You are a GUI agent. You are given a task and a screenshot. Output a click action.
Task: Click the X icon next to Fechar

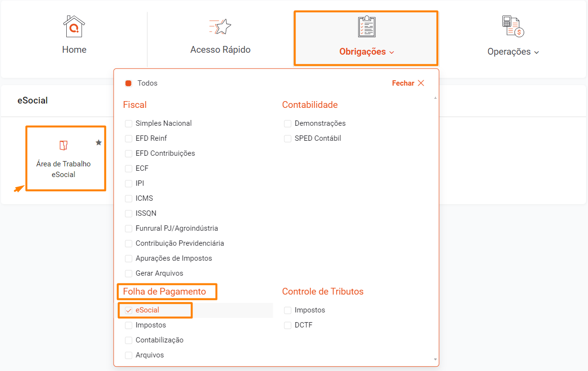[x=421, y=83]
